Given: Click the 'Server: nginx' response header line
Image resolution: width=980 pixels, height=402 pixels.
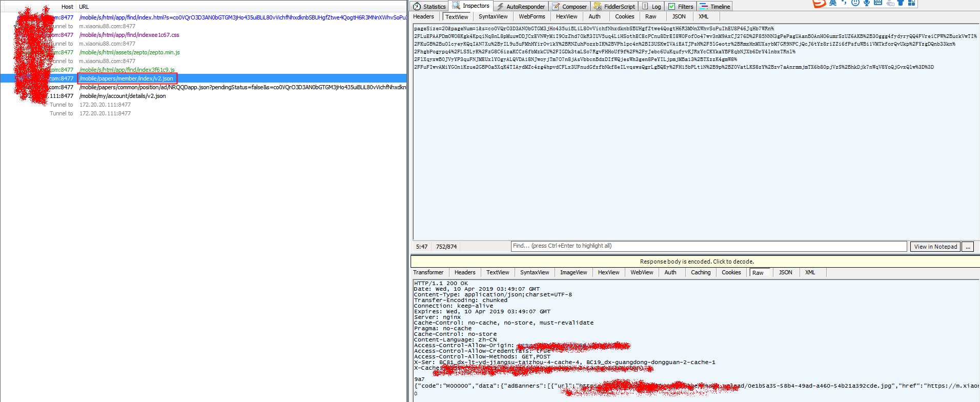Looking at the screenshot, I should pos(437,317).
